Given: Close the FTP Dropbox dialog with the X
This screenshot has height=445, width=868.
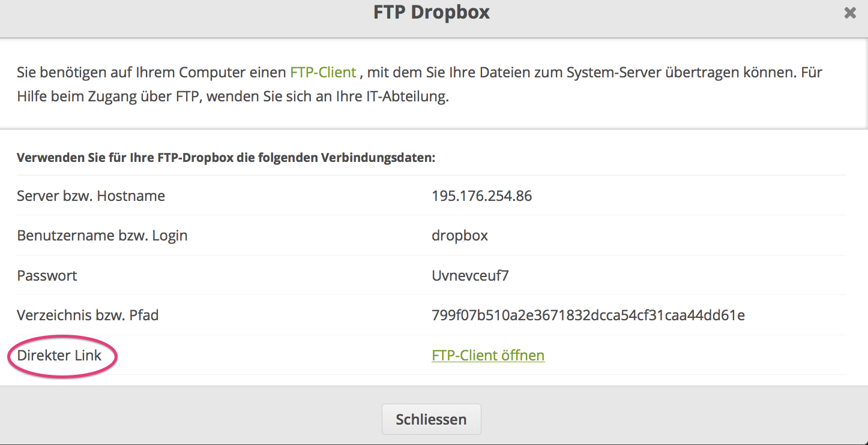Looking at the screenshot, I should click(849, 13).
